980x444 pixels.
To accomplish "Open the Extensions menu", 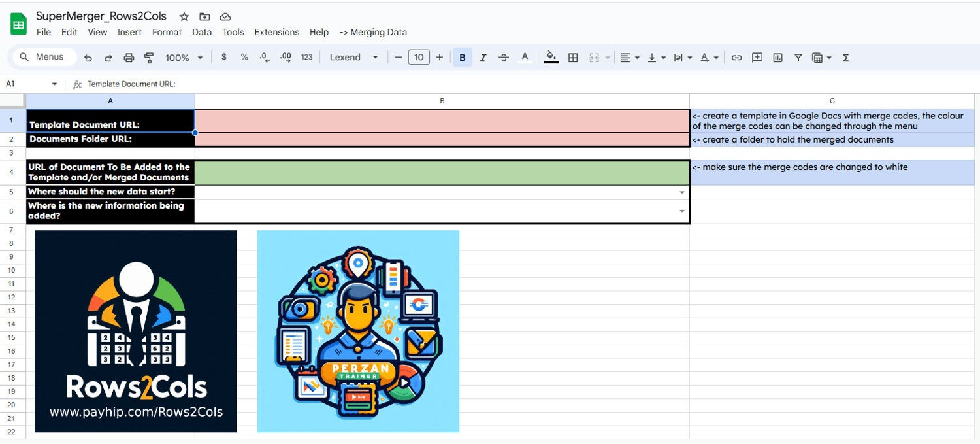I will 277,32.
